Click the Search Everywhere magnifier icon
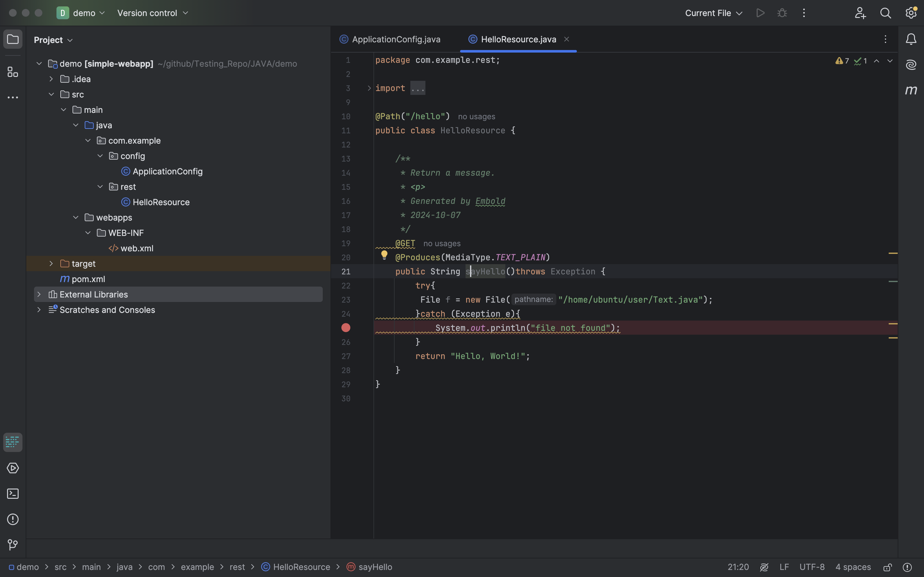The height and width of the screenshot is (577, 924). [886, 13]
